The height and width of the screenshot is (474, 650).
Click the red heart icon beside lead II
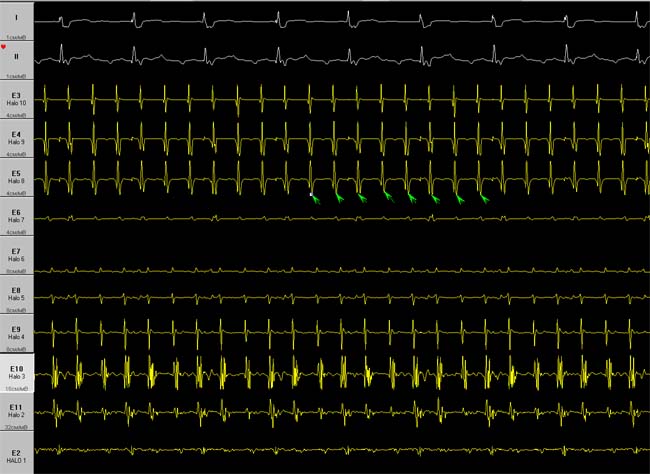(3, 47)
